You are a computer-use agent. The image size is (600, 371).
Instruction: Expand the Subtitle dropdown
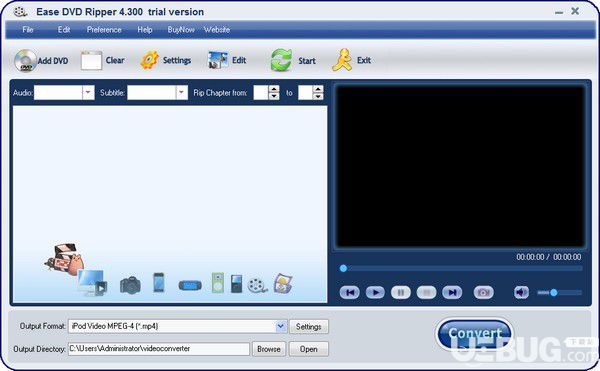tap(182, 93)
